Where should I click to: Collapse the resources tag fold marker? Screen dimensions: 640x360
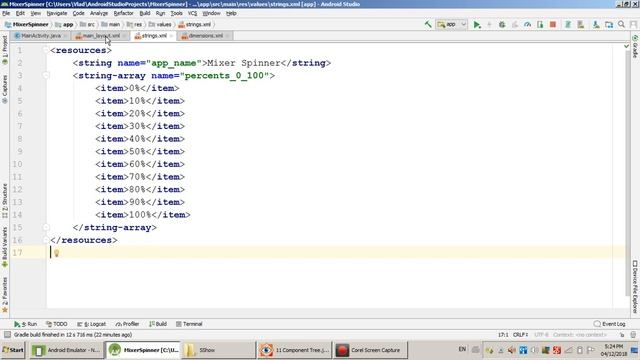46,50
